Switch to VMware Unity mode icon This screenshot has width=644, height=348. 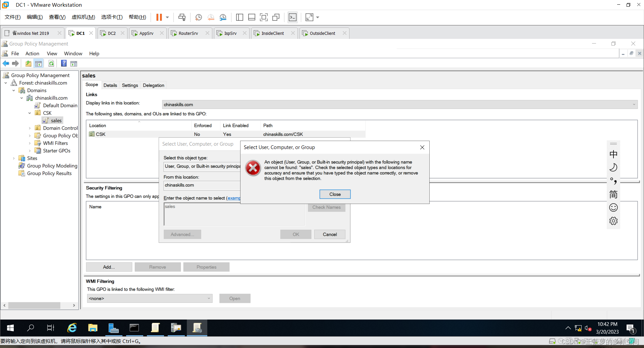pos(276,17)
